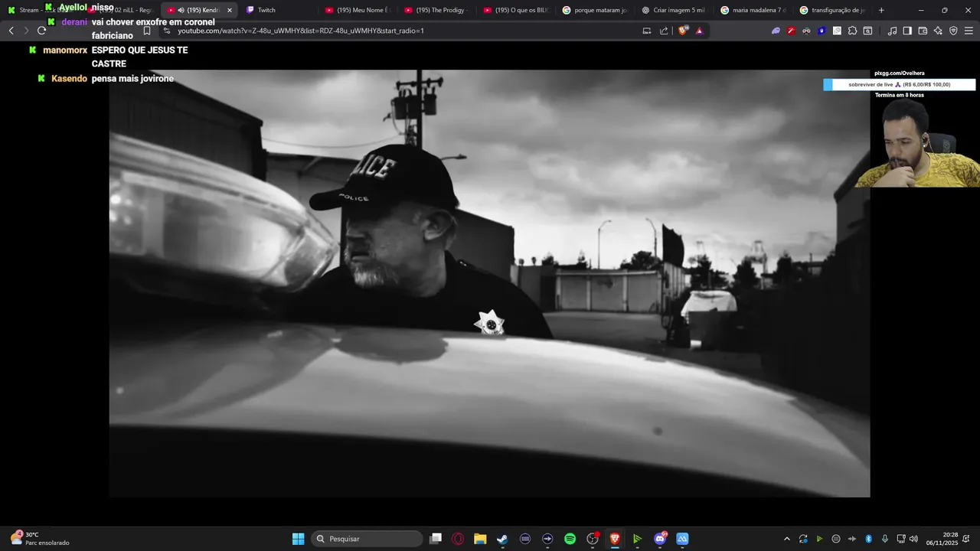The image size is (980, 551).
Task: Click the streamer webcam overlay
Action: 917,143
